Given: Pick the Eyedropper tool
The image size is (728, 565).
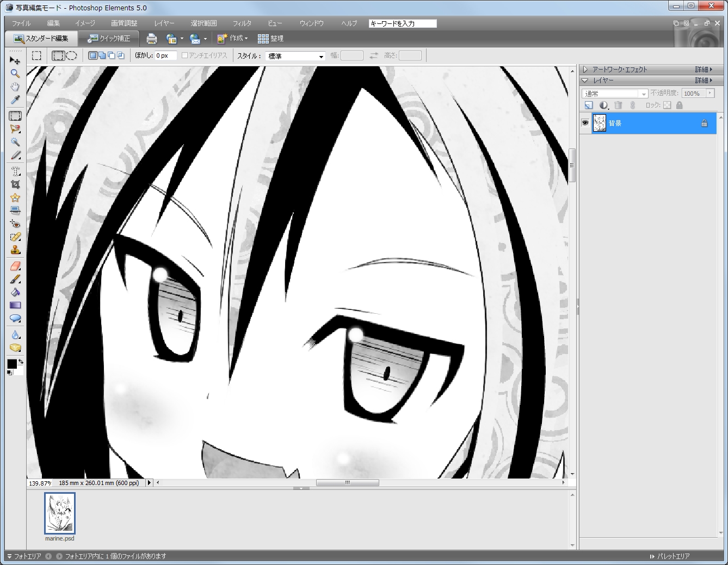Looking at the screenshot, I should tap(15, 100).
